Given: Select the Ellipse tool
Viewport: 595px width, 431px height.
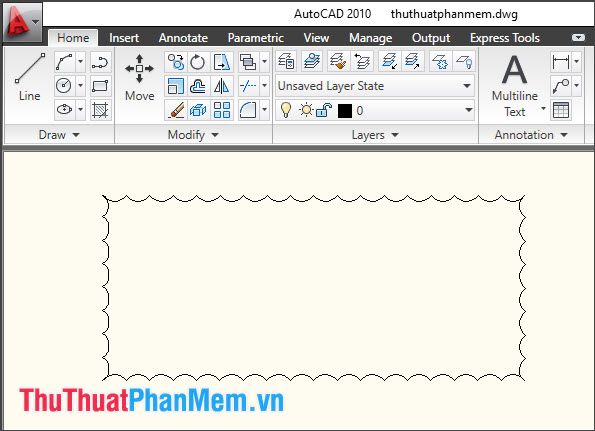Looking at the screenshot, I should (x=64, y=110).
